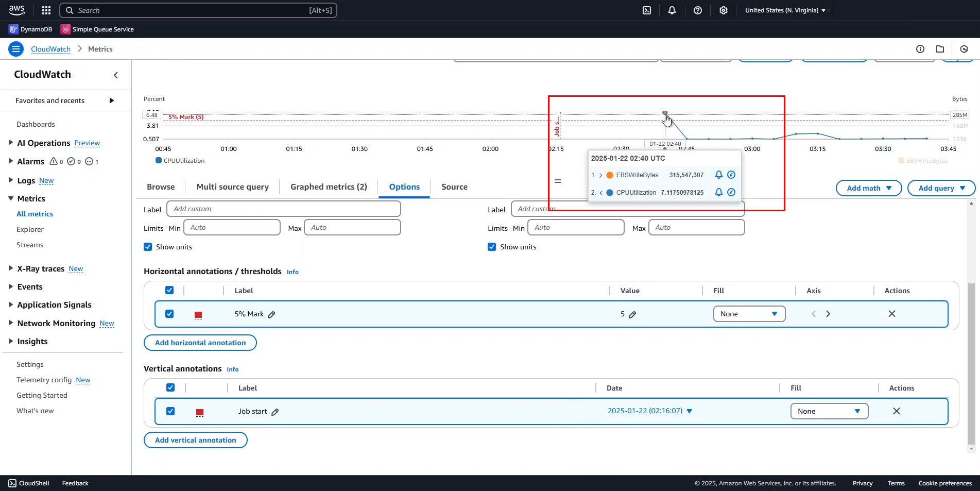
Task: Switch to the Source tab
Action: [x=454, y=187]
